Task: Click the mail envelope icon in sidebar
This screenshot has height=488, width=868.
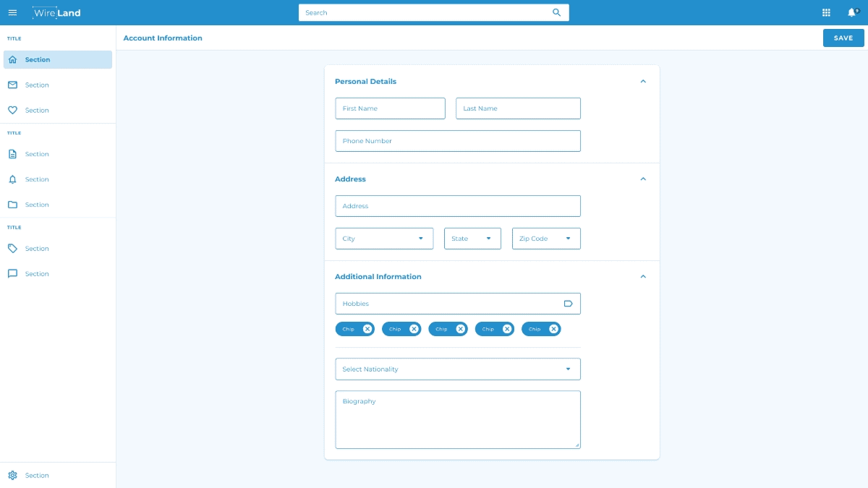Action: coord(12,85)
